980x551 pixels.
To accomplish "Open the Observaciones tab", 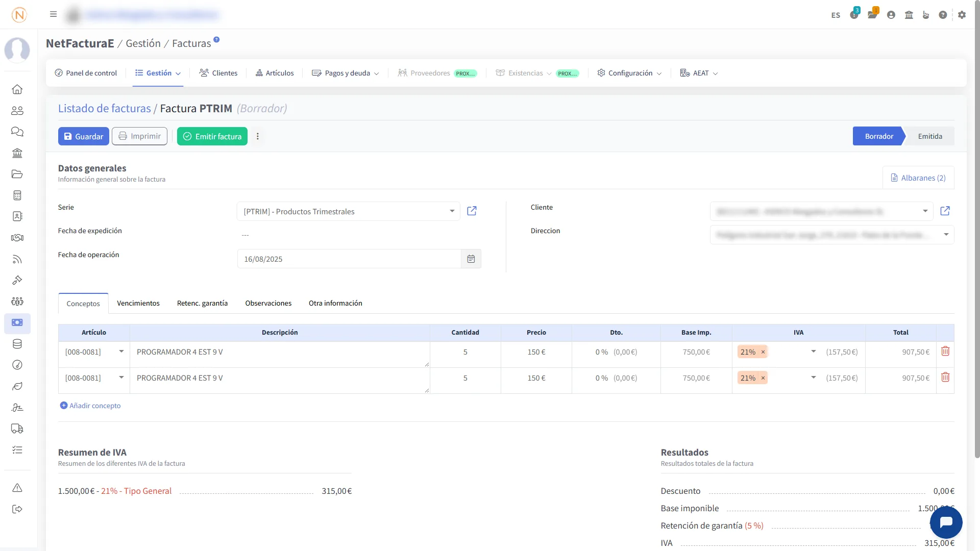I will (268, 303).
